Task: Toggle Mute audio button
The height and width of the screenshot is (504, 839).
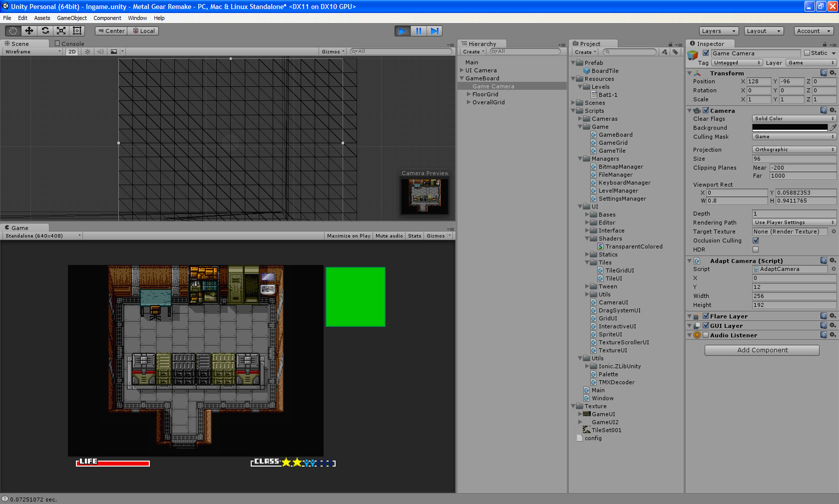Action: coord(389,236)
